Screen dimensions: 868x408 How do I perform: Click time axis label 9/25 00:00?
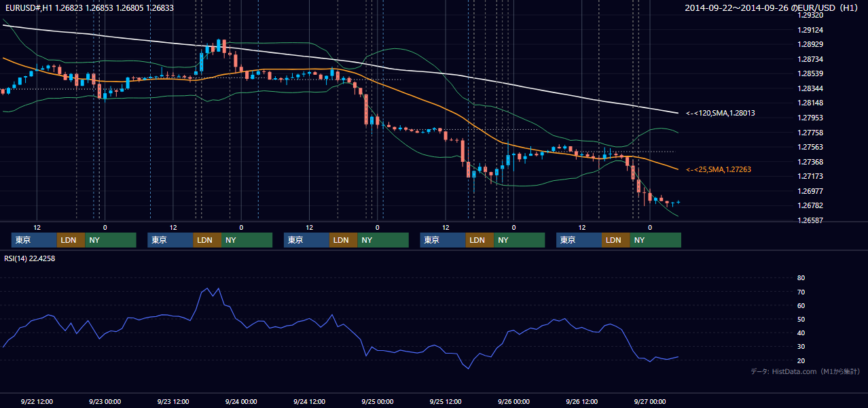377,402
